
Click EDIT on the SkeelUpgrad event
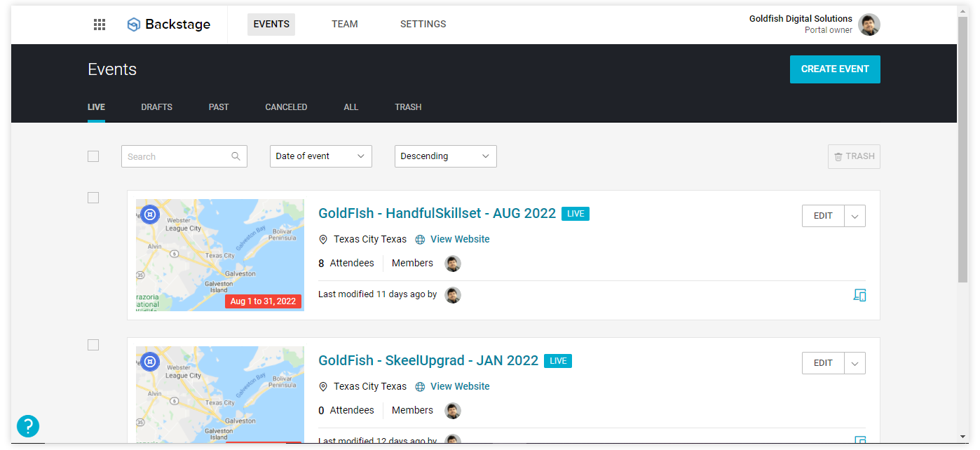tap(823, 363)
